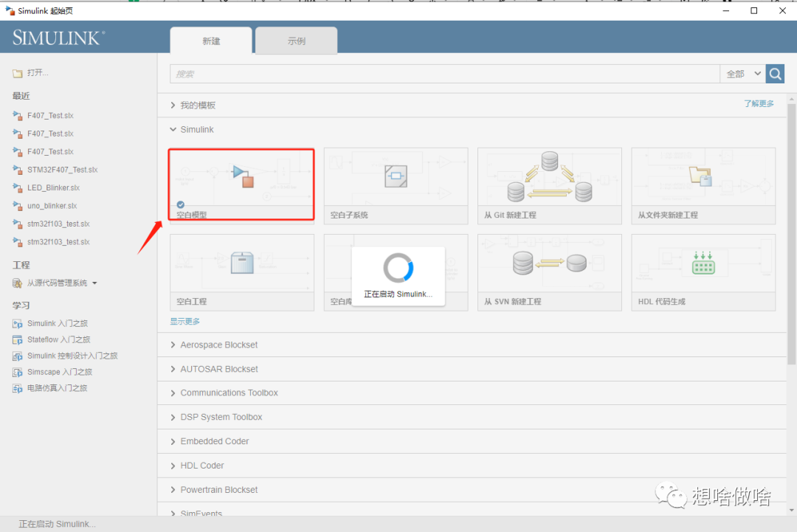The width and height of the screenshot is (797, 532).
Task: Click the folder icon beside 打开...
Action: coord(18,73)
